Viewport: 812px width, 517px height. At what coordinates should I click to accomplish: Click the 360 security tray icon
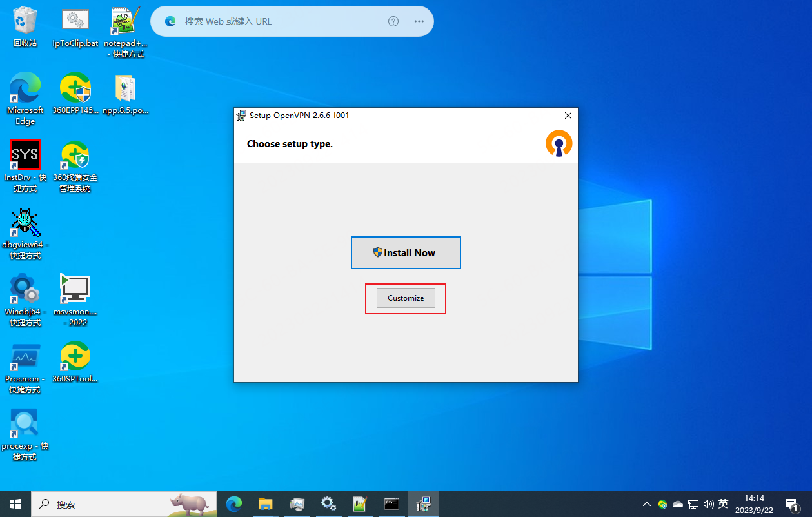662,504
